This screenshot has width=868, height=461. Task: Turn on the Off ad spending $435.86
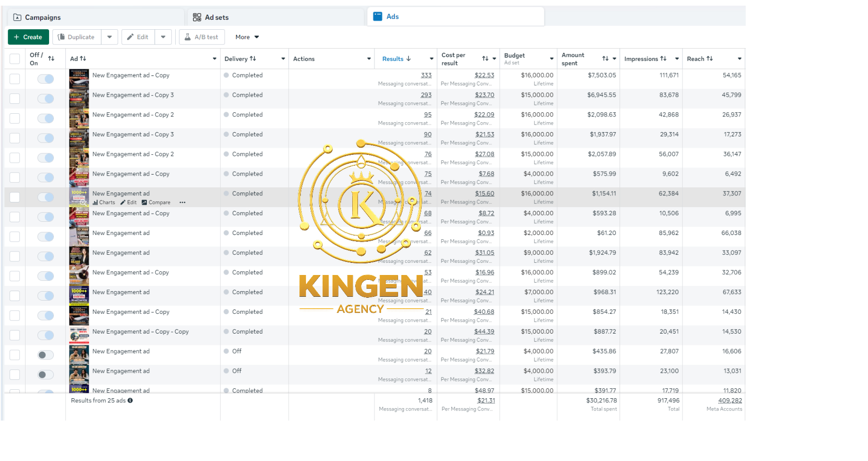tap(46, 355)
